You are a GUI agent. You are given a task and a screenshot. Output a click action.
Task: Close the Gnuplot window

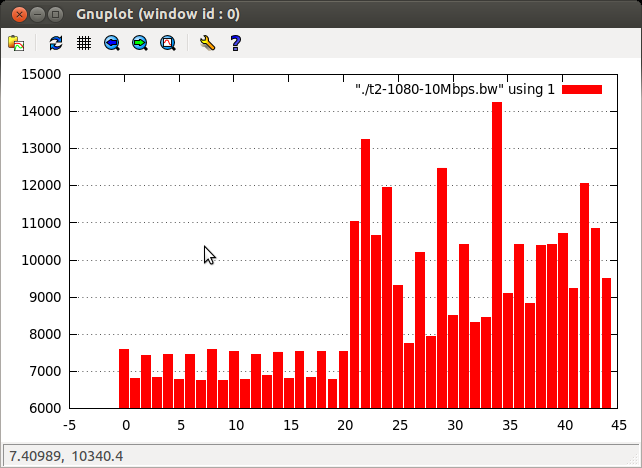tap(16, 14)
